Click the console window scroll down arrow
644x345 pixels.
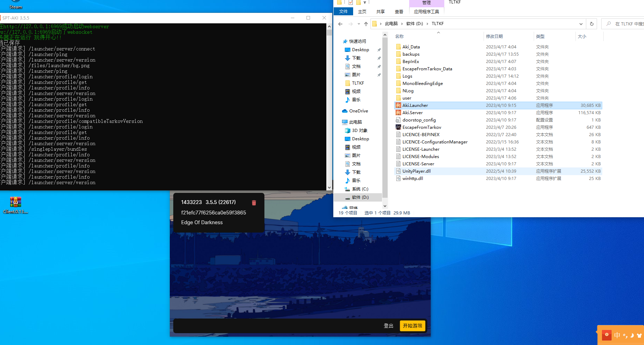point(329,187)
